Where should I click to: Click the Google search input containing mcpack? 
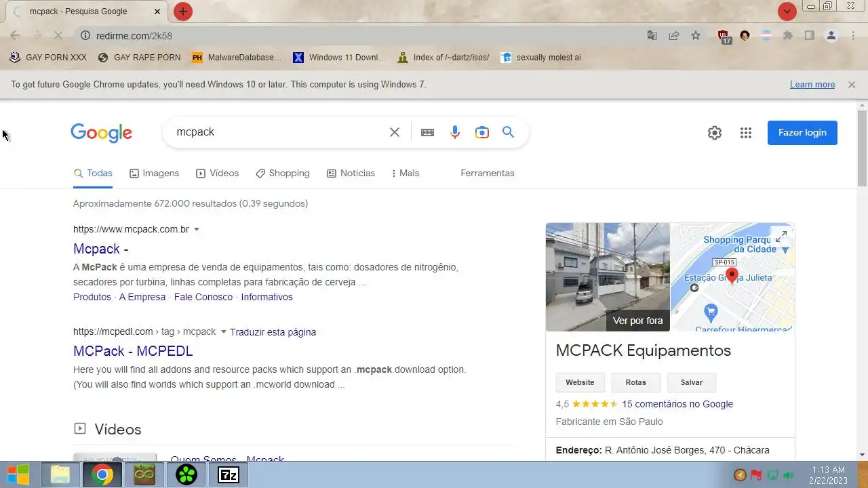coord(278,132)
